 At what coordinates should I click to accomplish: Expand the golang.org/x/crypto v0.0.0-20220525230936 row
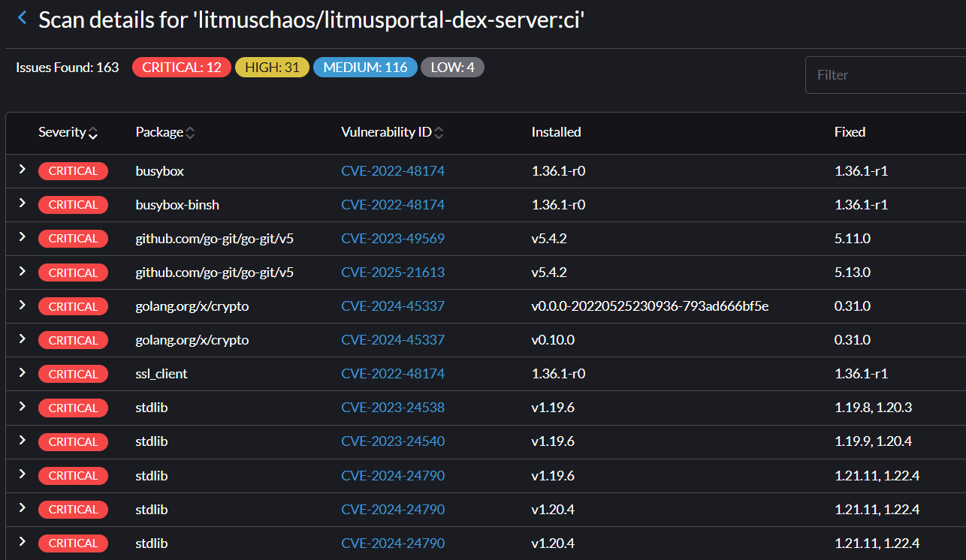pyautogui.click(x=22, y=306)
